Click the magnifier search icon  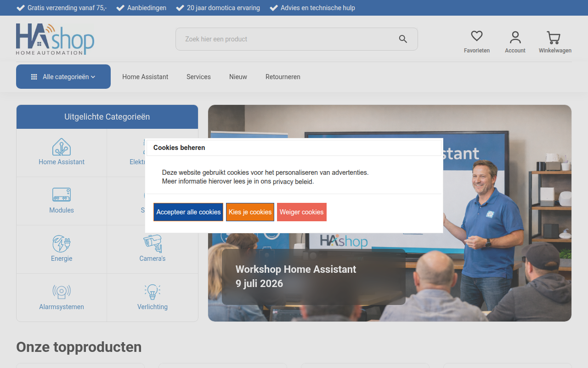pos(403,39)
